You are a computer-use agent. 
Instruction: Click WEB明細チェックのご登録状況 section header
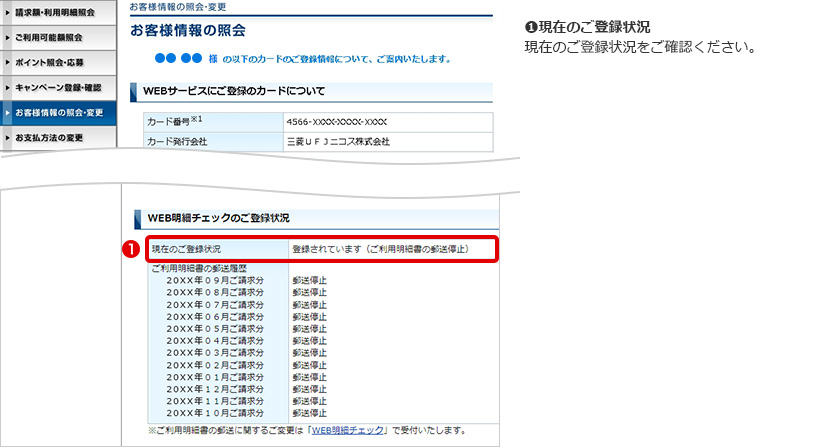click(x=219, y=217)
